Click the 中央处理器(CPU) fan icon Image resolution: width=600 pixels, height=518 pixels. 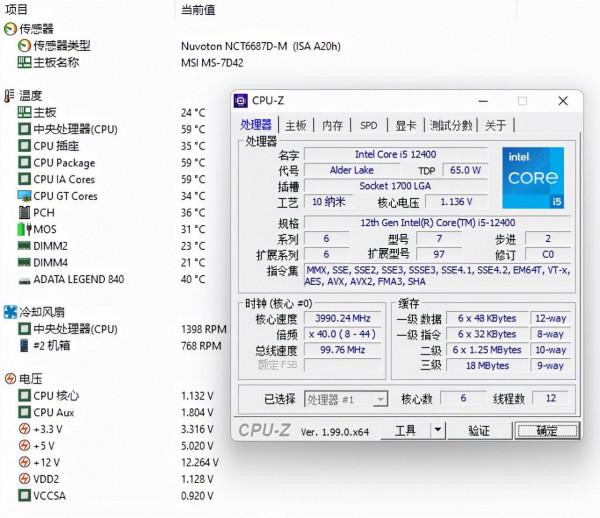24,329
